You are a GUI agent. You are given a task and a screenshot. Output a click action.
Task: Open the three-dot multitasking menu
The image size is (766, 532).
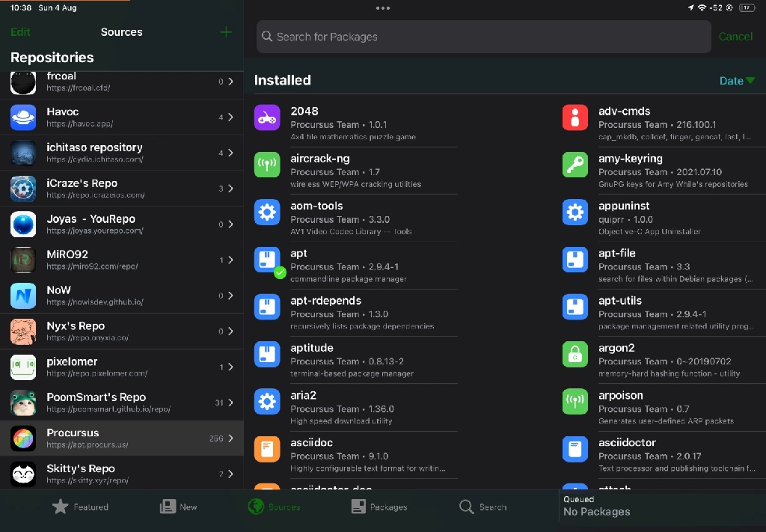383,8
